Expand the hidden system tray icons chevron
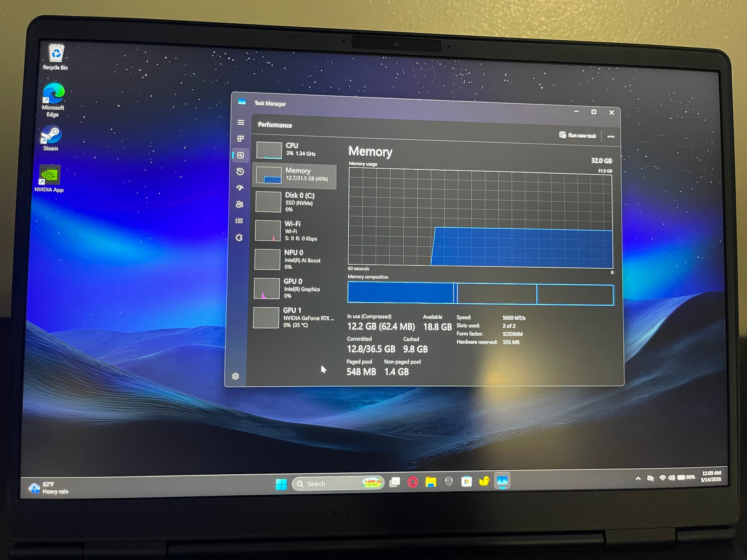Screen dimensions: 747x560 [x=638, y=478]
